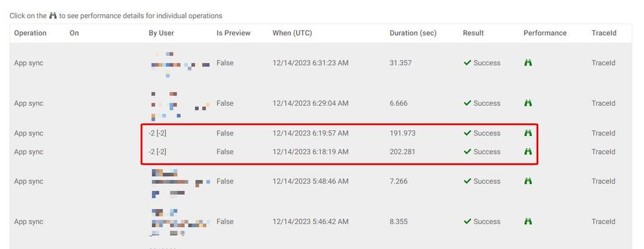Click Success result in the 5:48:46 AM row

[482, 181]
